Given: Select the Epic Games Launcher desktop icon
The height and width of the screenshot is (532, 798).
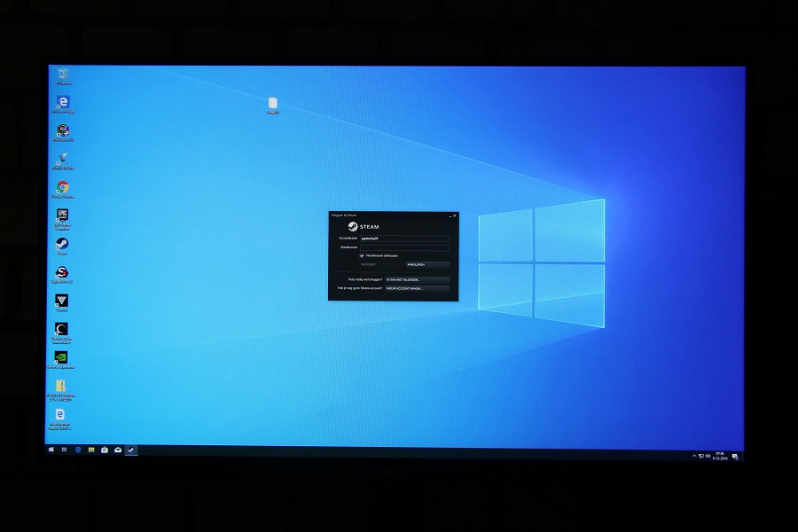Looking at the screenshot, I should point(62,215).
